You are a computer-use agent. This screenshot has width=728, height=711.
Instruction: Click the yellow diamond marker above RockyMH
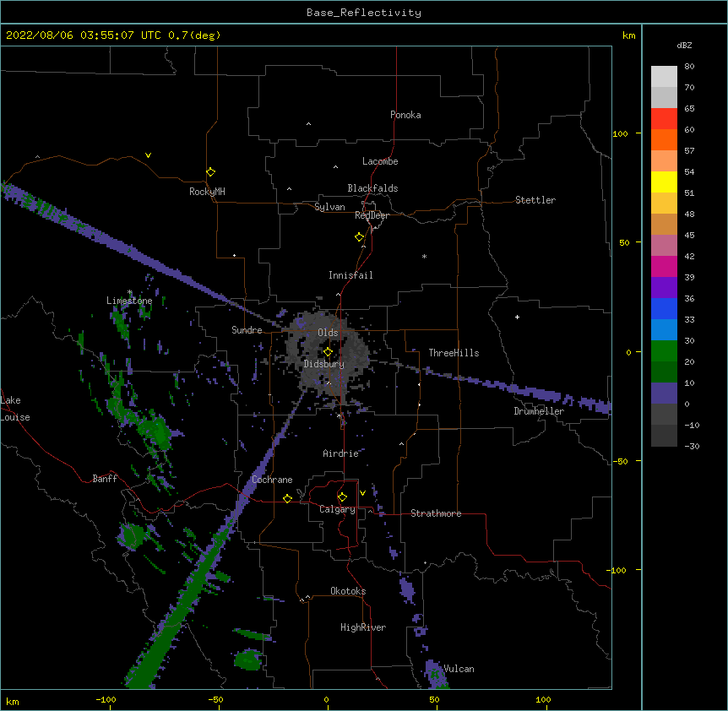coord(211,172)
